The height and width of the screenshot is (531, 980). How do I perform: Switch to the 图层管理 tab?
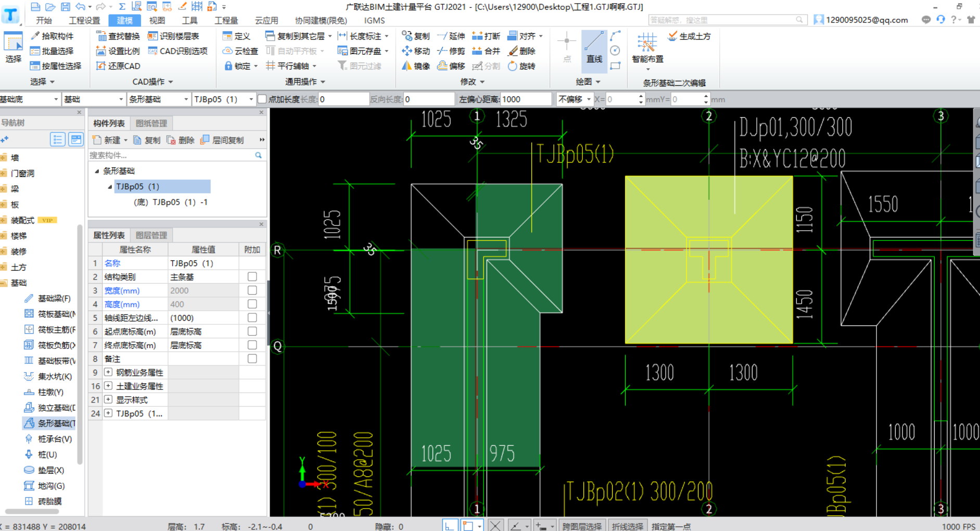click(151, 235)
